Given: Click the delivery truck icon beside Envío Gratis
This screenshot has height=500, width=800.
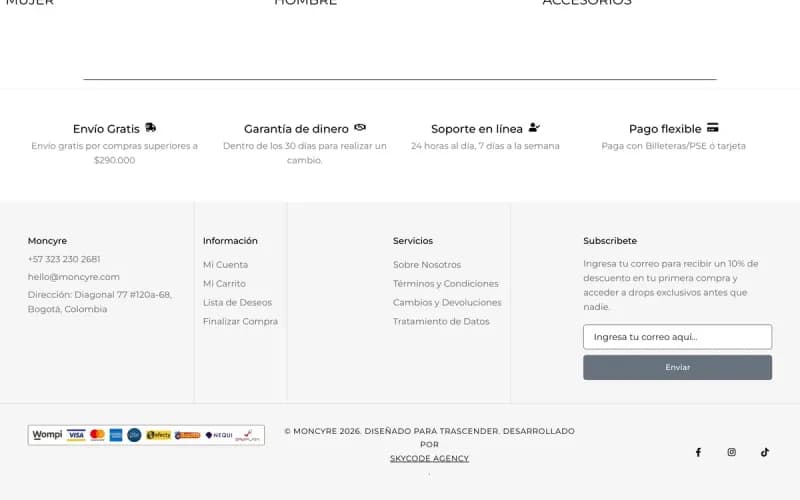Looking at the screenshot, I should click(151, 128).
